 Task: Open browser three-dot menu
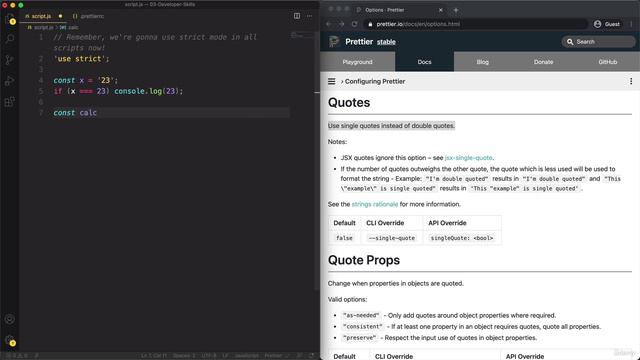point(631,24)
